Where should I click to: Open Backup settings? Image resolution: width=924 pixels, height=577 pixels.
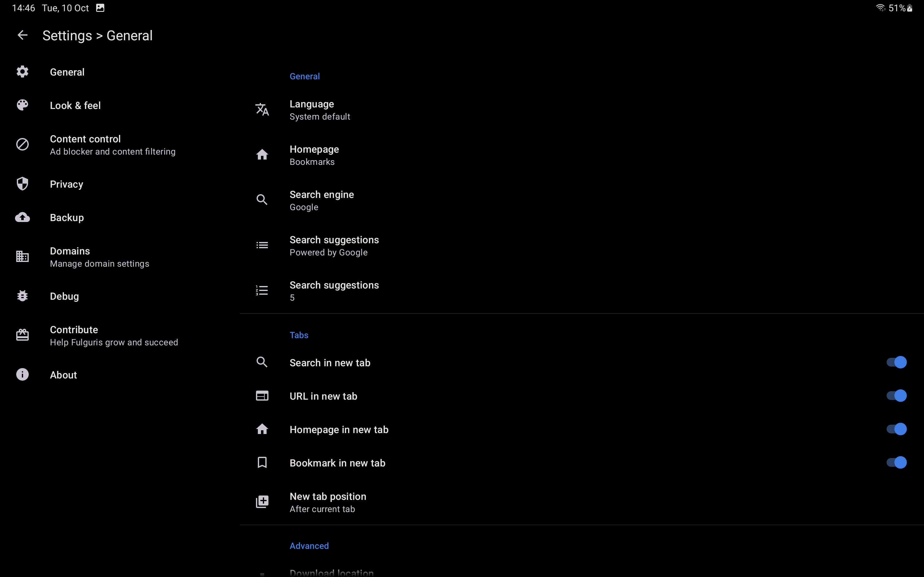click(120, 218)
